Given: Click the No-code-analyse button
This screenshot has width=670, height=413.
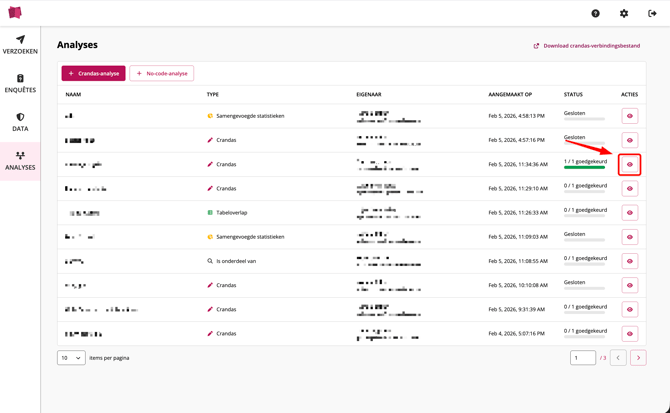Looking at the screenshot, I should click(161, 73).
